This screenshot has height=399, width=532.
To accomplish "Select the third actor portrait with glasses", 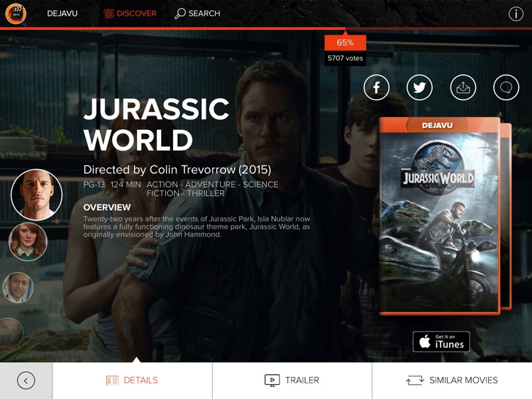I will click(18, 288).
